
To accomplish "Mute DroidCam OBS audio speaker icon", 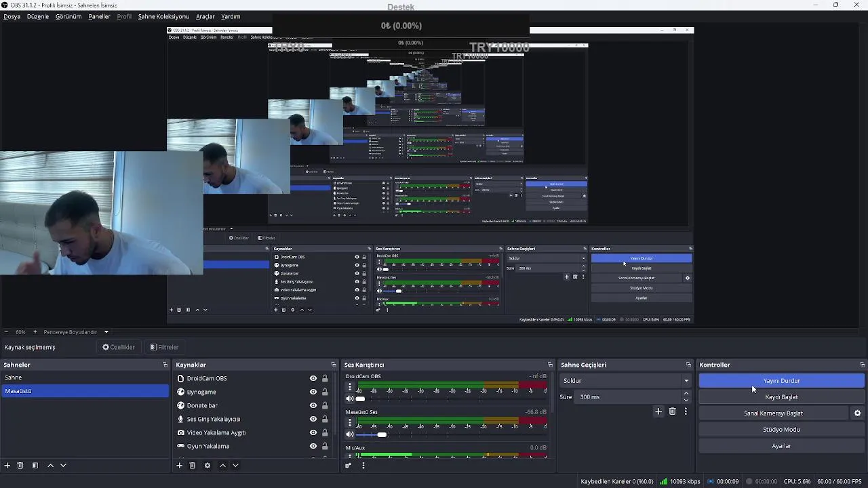I will point(350,399).
